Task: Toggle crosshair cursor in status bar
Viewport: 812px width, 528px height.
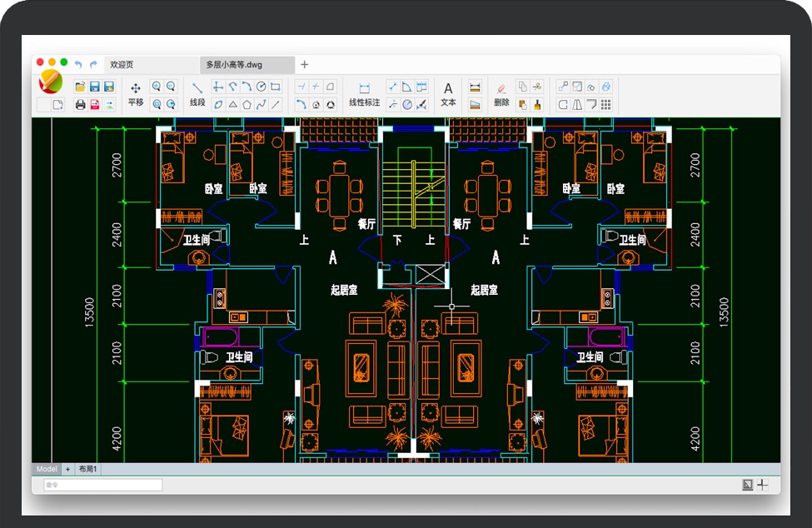Action: [763, 485]
